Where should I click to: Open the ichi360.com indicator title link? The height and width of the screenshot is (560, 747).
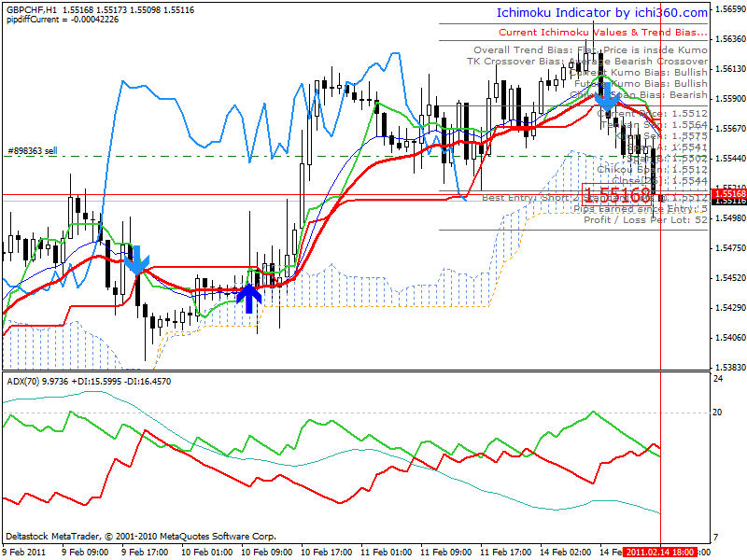(602, 13)
